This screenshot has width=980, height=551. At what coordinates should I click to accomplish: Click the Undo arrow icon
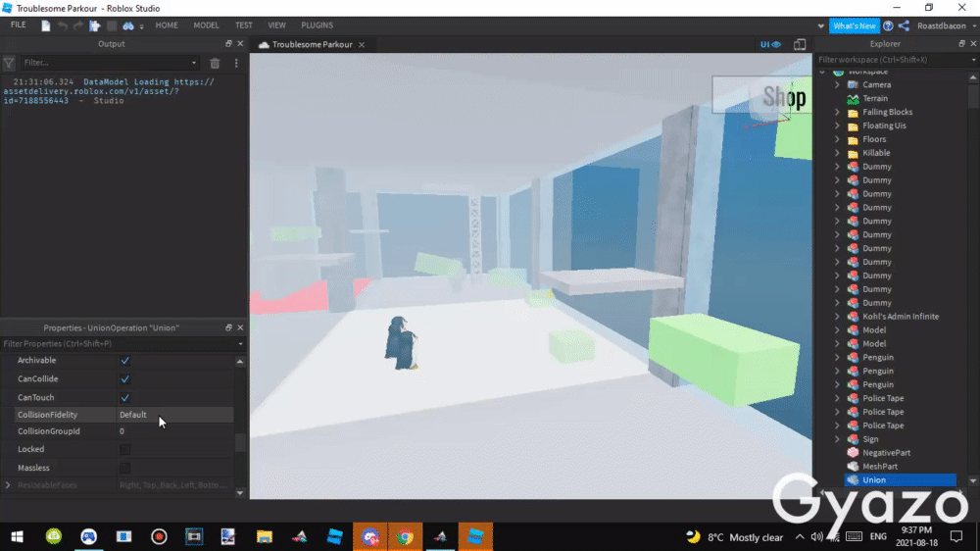pos(63,25)
